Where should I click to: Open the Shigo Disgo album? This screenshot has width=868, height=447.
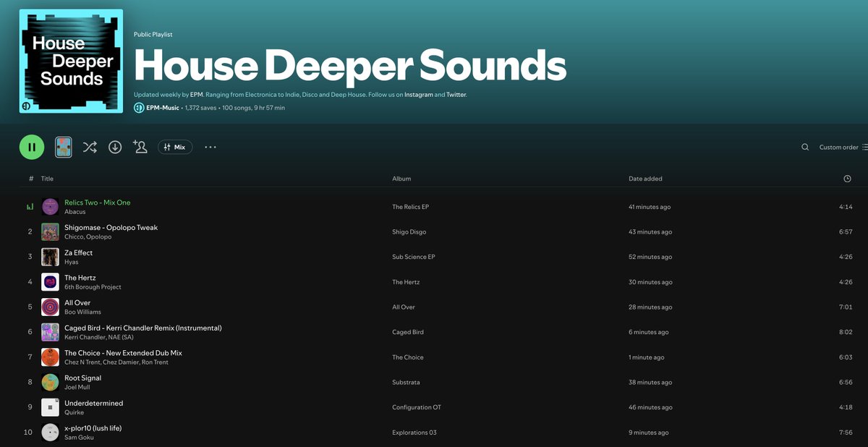(409, 232)
